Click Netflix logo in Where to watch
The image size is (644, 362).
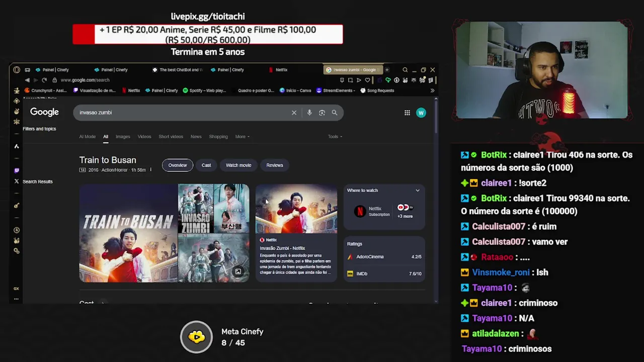360,212
